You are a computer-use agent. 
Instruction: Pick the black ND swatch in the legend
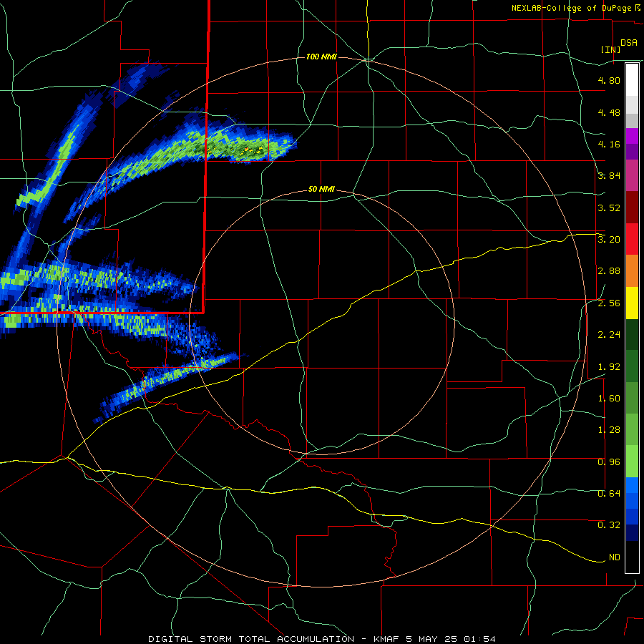pos(632,557)
